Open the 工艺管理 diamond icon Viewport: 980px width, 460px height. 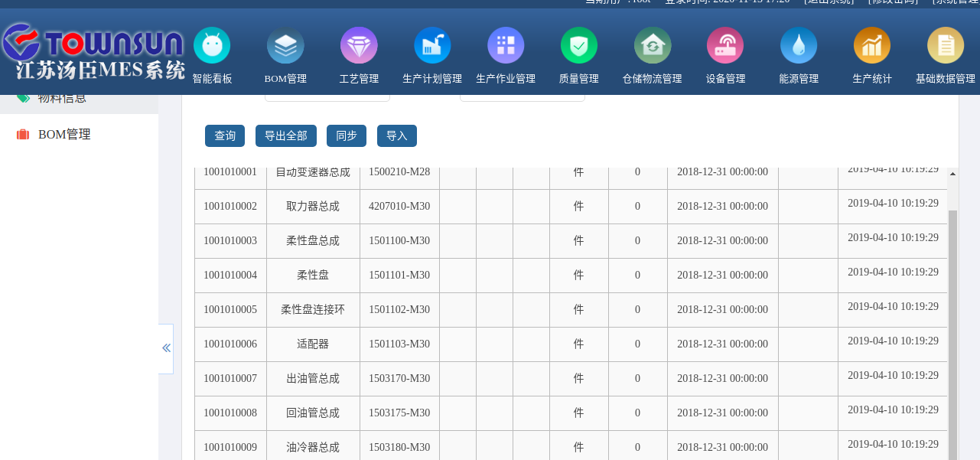pyautogui.click(x=359, y=46)
